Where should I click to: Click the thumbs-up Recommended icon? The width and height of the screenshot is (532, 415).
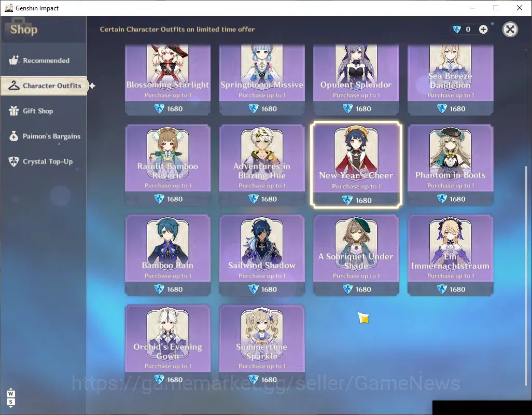(x=14, y=60)
